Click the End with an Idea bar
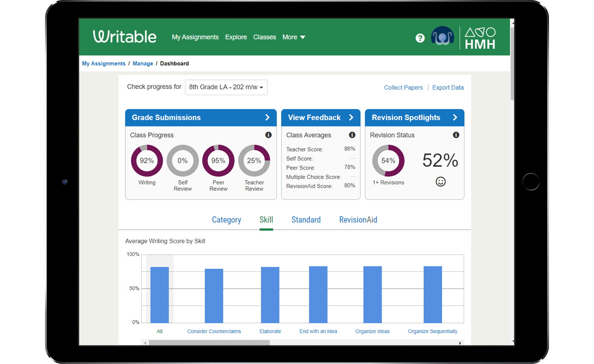594x364 pixels. (x=318, y=295)
